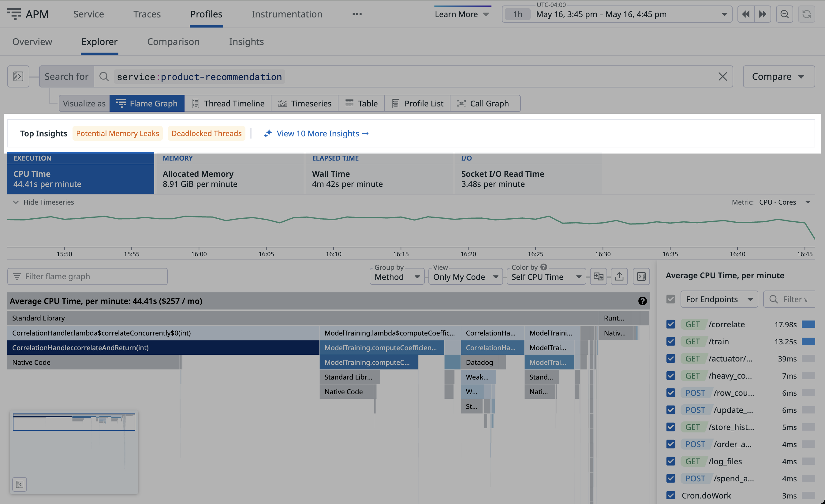Clear the search query with X

(722, 76)
